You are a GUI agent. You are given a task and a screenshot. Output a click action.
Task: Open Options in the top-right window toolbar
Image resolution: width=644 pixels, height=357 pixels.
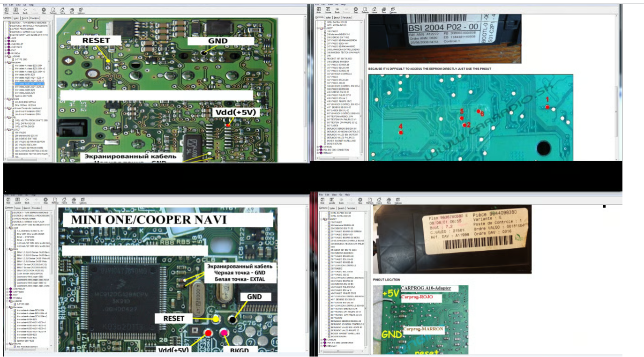394,10
